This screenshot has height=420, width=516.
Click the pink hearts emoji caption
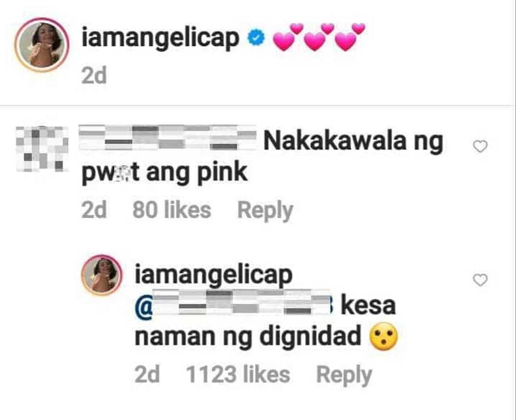pyautogui.click(x=319, y=37)
